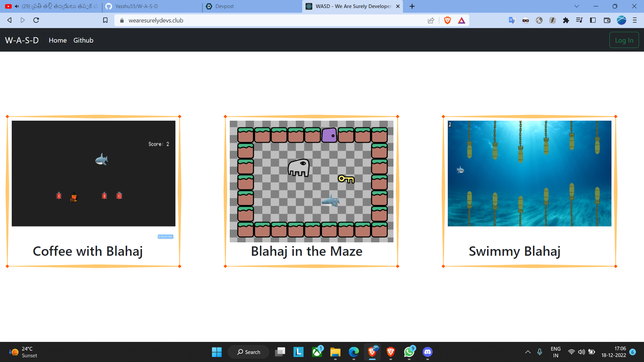This screenshot has width=644, height=362.
Task: Expand the tab search chevron
Action: point(577,6)
